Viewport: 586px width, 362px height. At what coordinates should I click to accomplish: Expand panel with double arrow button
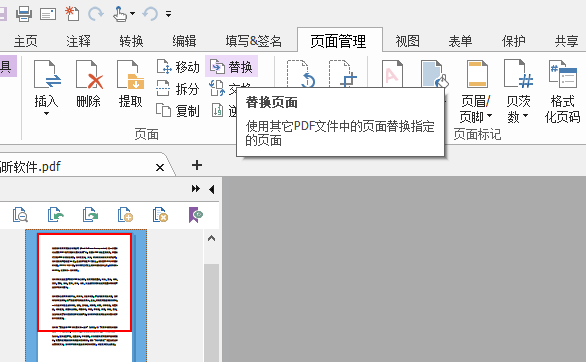[x=196, y=189]
